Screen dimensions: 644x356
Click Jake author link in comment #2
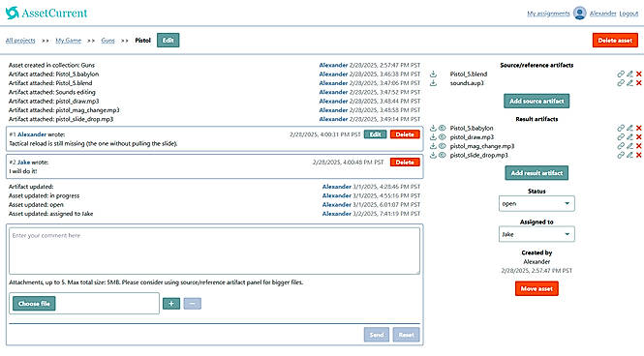pyautogui.click(x=24, y=163)
